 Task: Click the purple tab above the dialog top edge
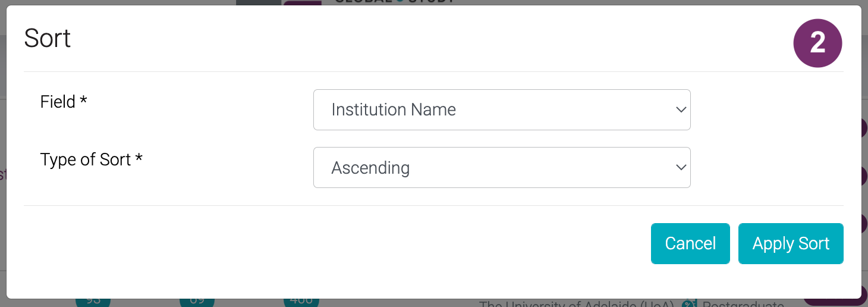302,2
